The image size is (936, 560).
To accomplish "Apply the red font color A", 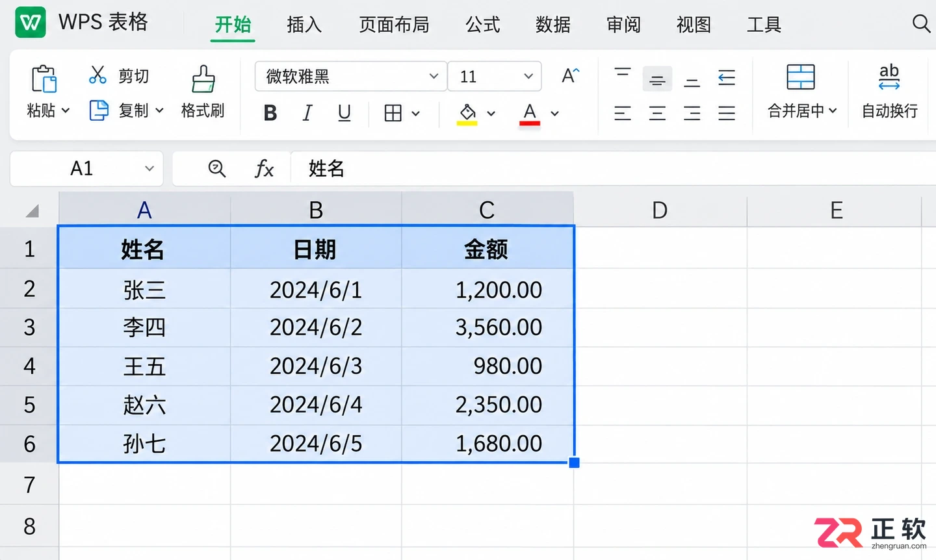I will click(530, 114).
